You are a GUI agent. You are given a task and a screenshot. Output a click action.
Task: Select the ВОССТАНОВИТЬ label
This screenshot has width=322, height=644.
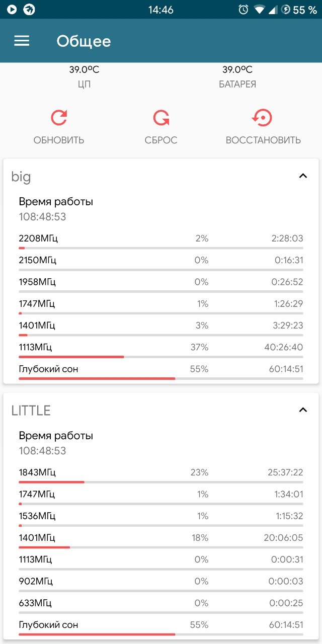(x=263, y=140)
